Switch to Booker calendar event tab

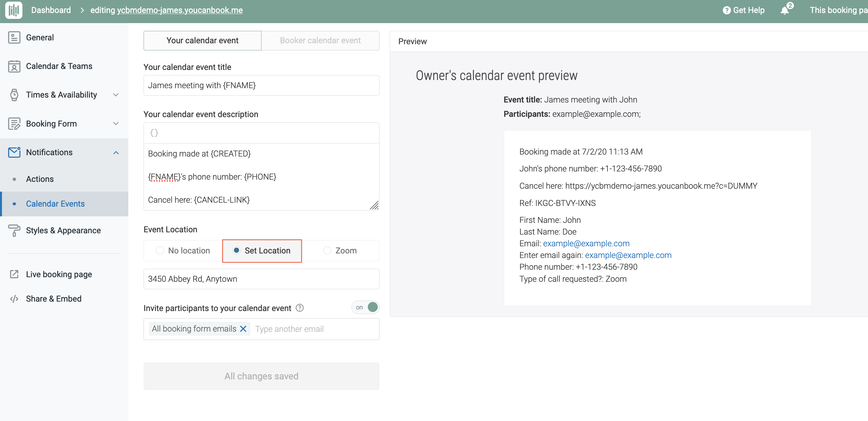(320, 40)
